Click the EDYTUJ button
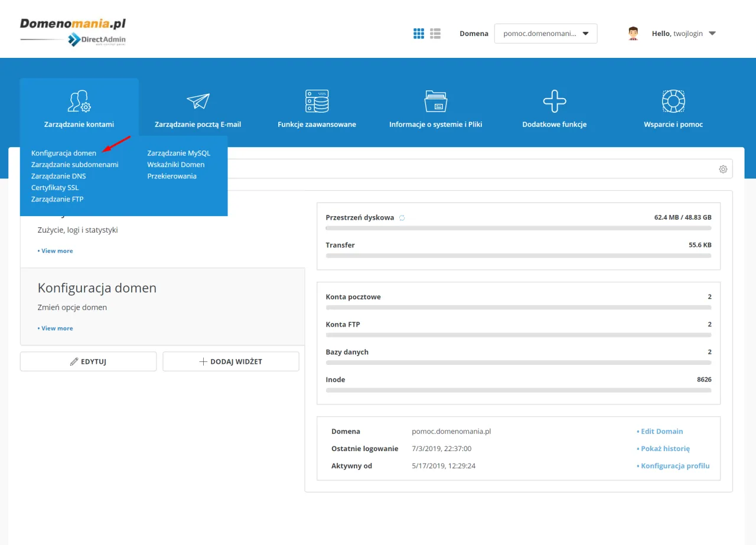This screenshot has width=756, height=545. pyautogui.click(x=88, y=361)
